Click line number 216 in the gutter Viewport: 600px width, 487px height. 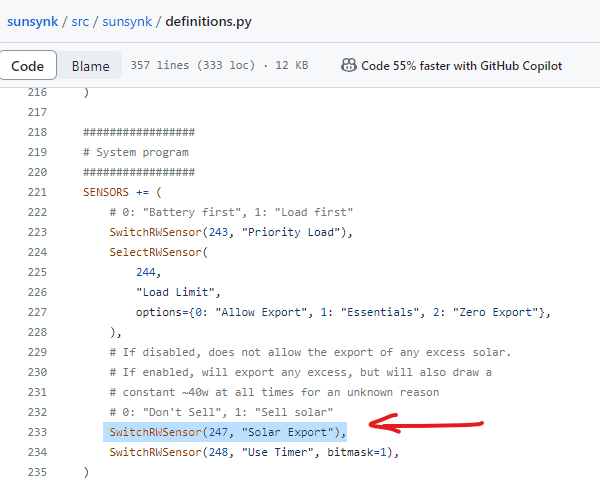(37, 92)
